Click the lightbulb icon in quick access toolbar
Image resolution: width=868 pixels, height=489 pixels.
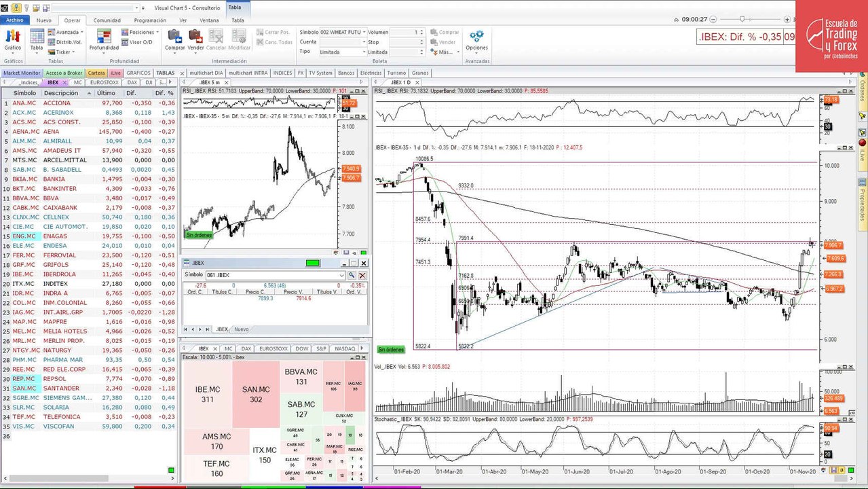26,8
